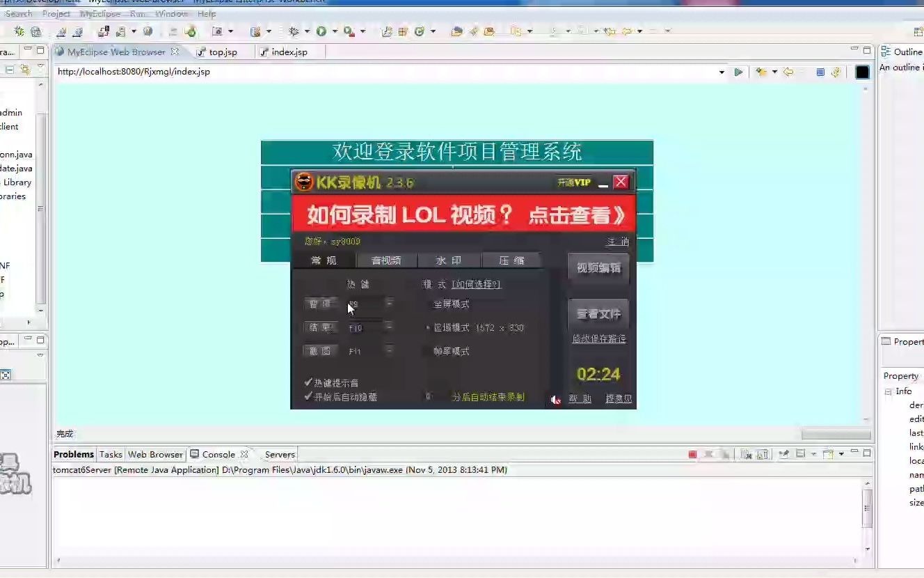
Task: Click the 查看文件 button
Action: tap(598, 314)
